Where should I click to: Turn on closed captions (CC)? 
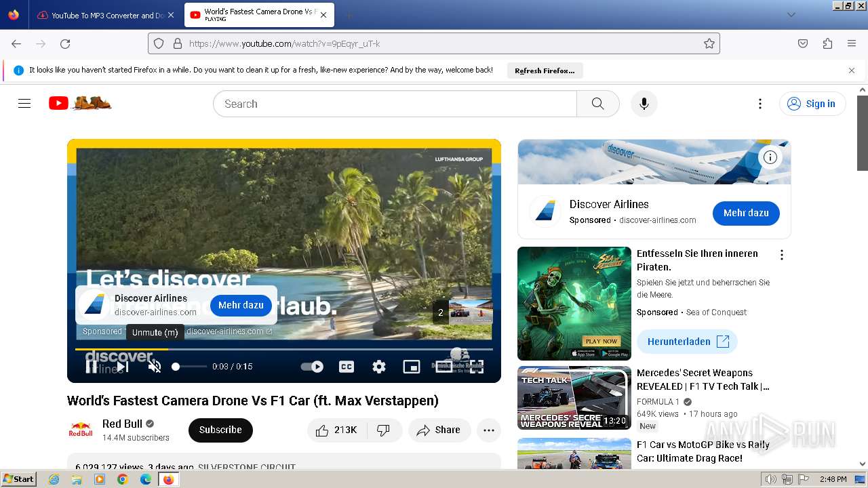[347, 367]
